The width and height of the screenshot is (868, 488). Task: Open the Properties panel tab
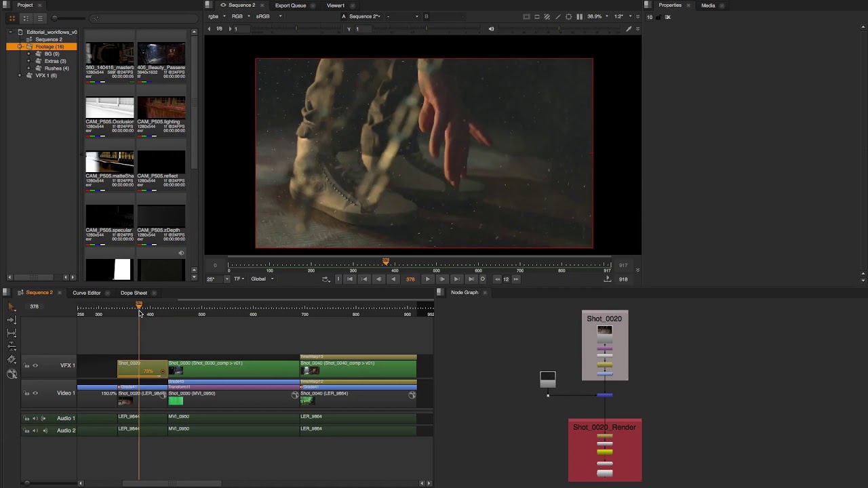(670, 5)
